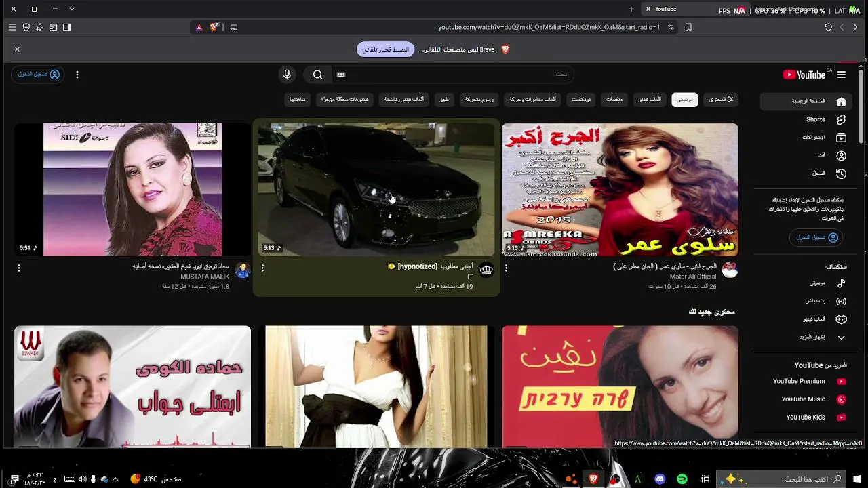This screenshot has height=488, width=868.
Task: Bookmark this page with the bookmark icon
Action: 688,27
